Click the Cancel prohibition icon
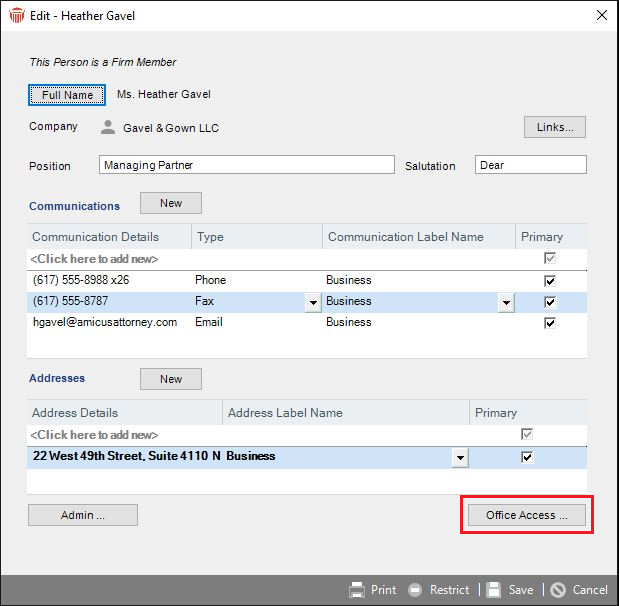Screen dimensions: 619x606 coord(558,590)
